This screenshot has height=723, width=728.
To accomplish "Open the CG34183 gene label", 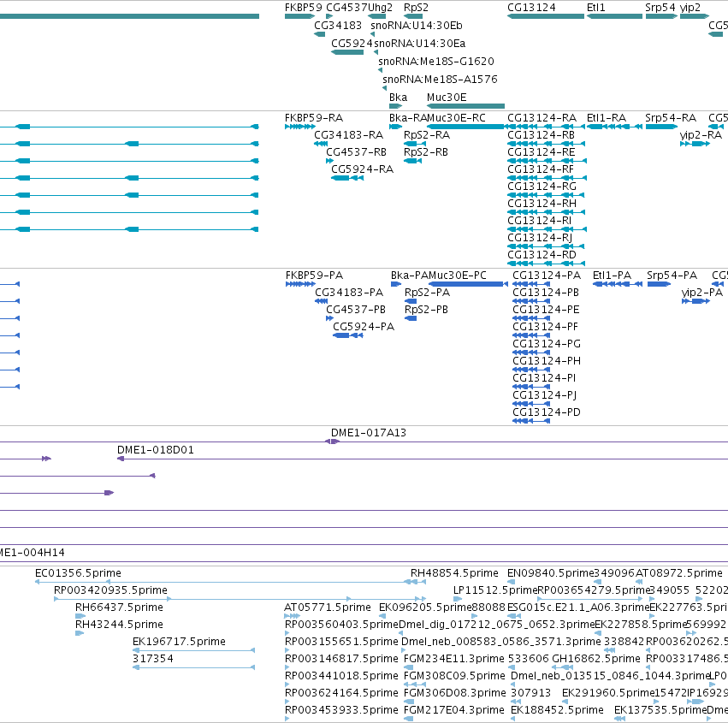I will tap(338, 26).
